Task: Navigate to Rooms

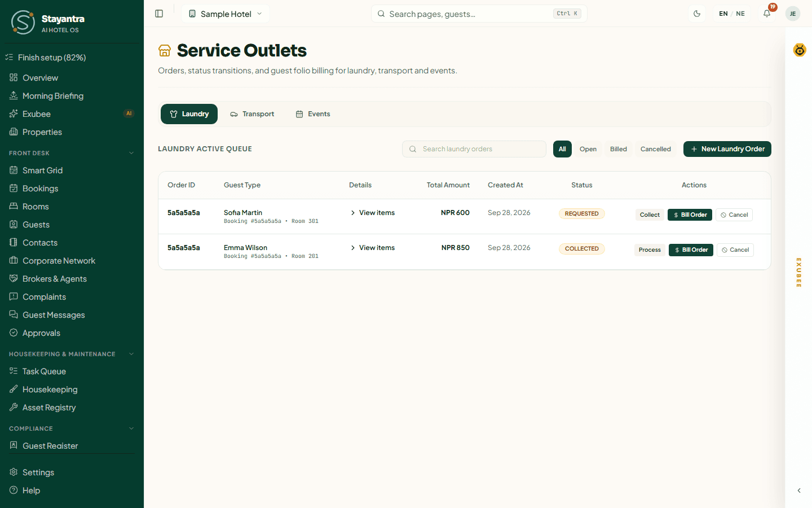Action: [72, 207]
